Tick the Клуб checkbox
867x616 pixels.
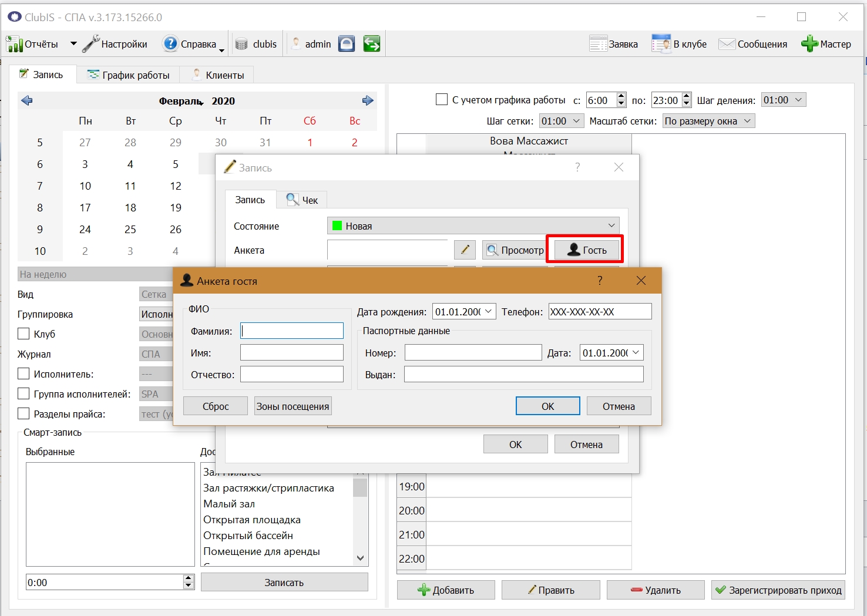pos(23,334)
